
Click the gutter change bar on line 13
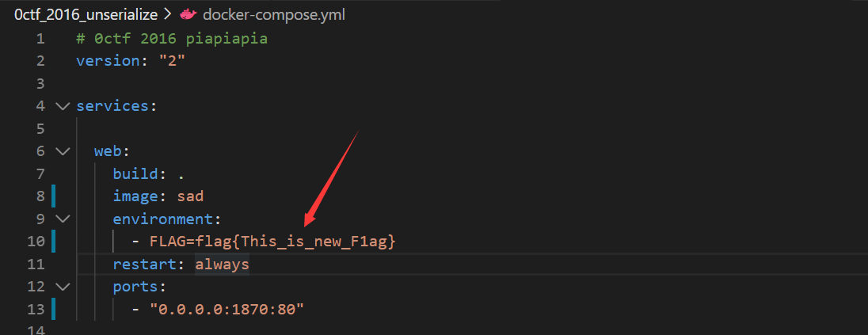[x=53, y=310]
